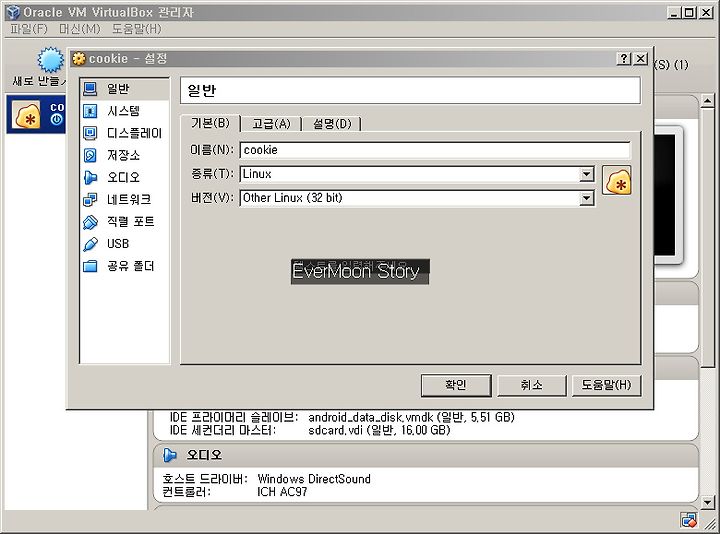The height and width of the screenshot is (534, 720).
Task: Click the Linux OS type icon beside the dropdowns
Action: [x=617, y=181]
